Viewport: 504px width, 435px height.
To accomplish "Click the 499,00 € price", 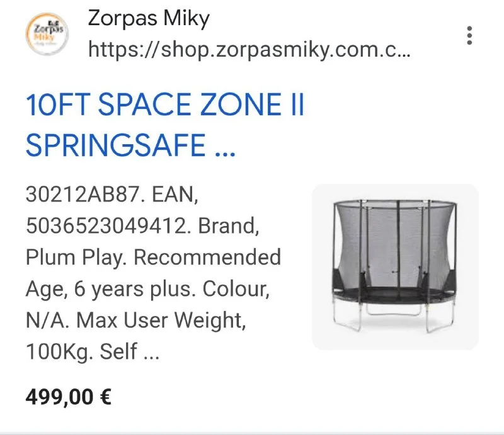I will tap(69, 397).
